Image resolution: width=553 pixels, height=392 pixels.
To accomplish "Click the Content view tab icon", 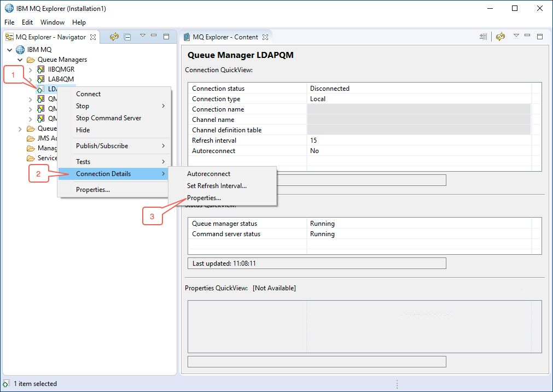I will (187, 37).
